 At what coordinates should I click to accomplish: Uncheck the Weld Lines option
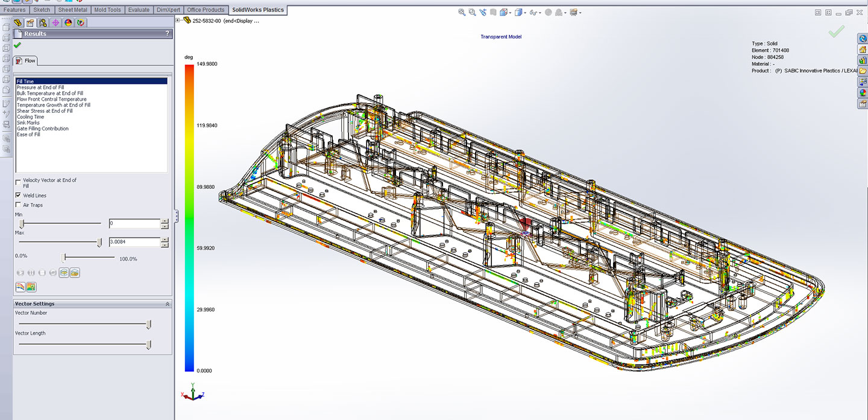coord(18,195)
